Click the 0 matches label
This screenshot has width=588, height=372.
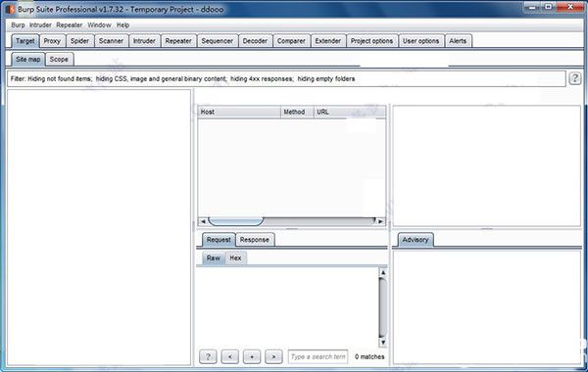369,356
